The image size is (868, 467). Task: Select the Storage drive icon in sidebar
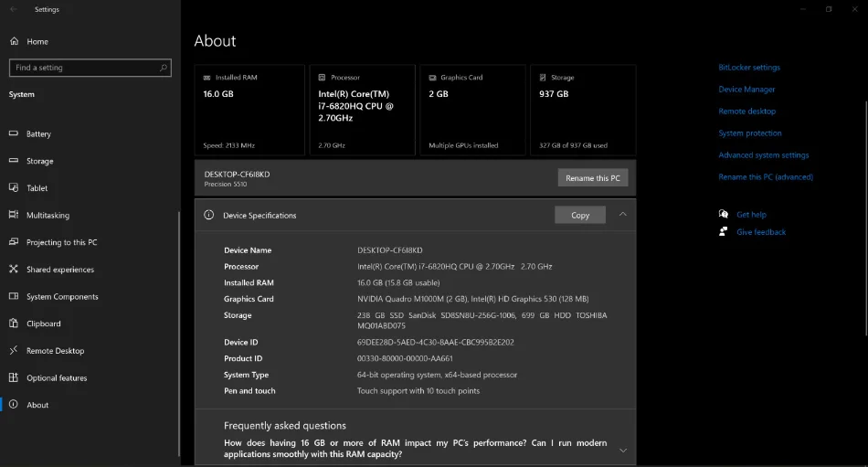[14, 161]
